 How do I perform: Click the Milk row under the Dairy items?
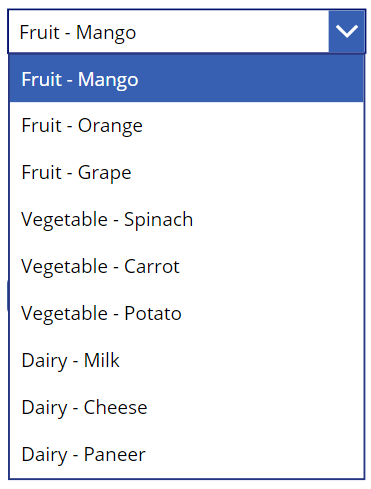click(x=186, y=360)
